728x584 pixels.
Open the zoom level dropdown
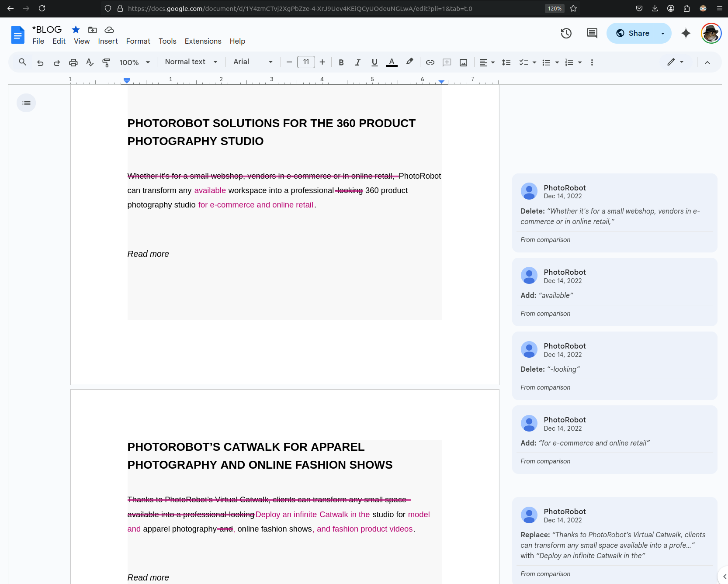click(x=135, y=62)
